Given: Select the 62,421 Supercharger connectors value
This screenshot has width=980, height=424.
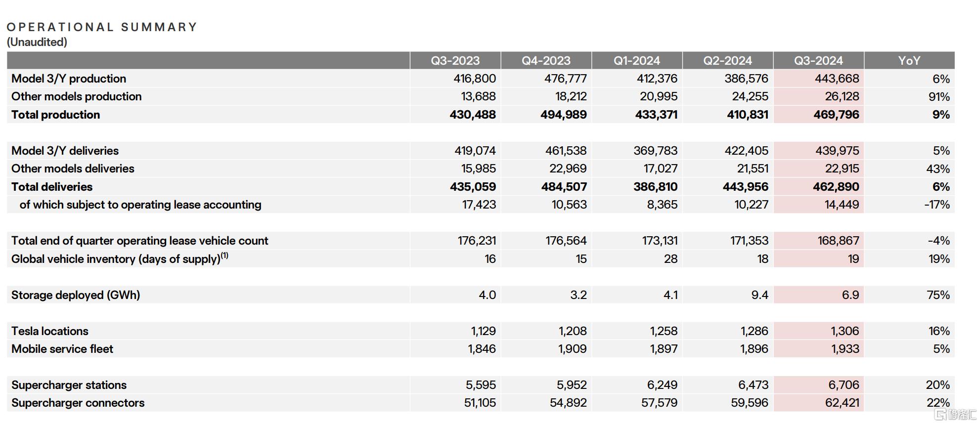Looking at the screenshot, I should tap(842, 403).
